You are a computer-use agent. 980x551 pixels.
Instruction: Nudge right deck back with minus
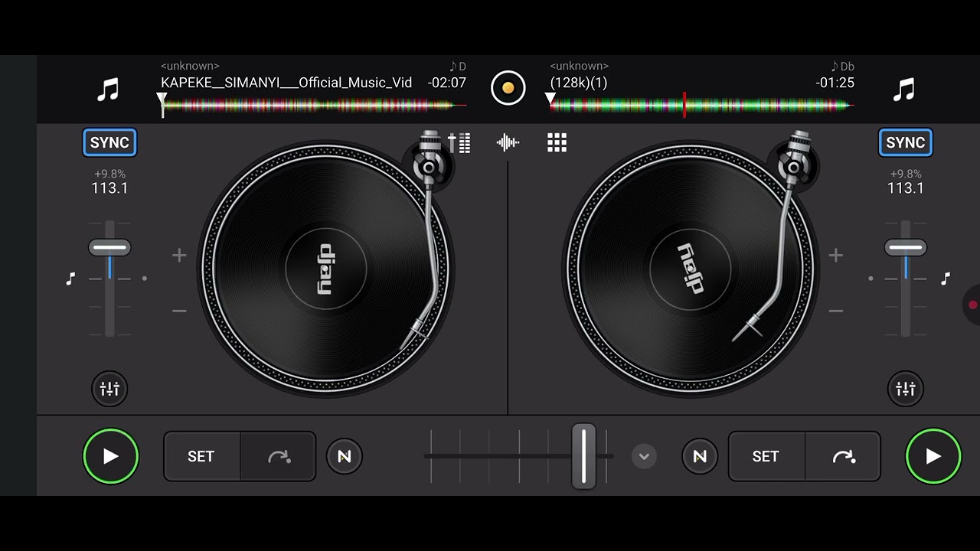(x=836, y=311)
